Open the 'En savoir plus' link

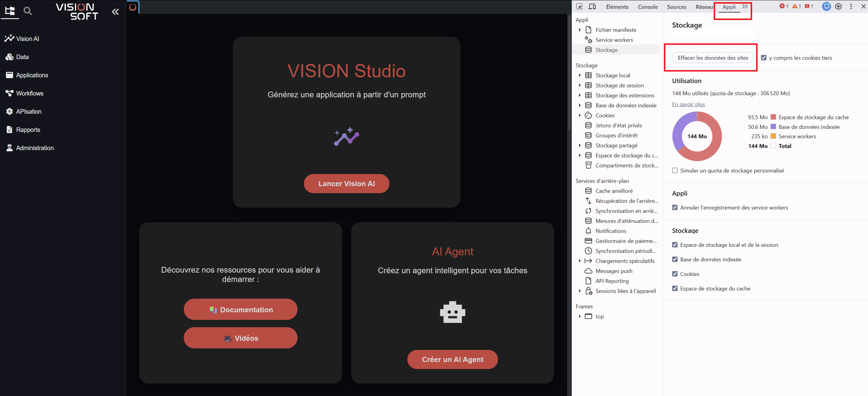(x=688, y=104)
